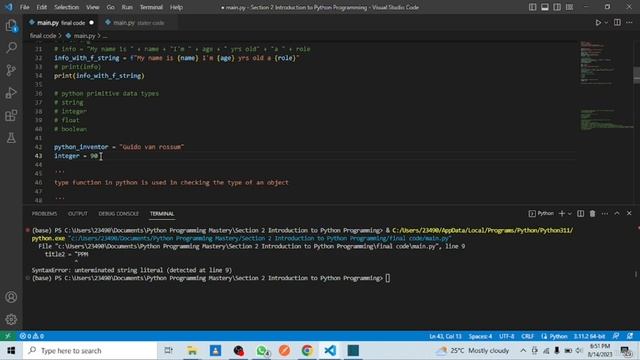Screen dimensions: 640x360
Task: Click Ln 43, Col 13 cursor position
Action: click(x=445, y=336)
